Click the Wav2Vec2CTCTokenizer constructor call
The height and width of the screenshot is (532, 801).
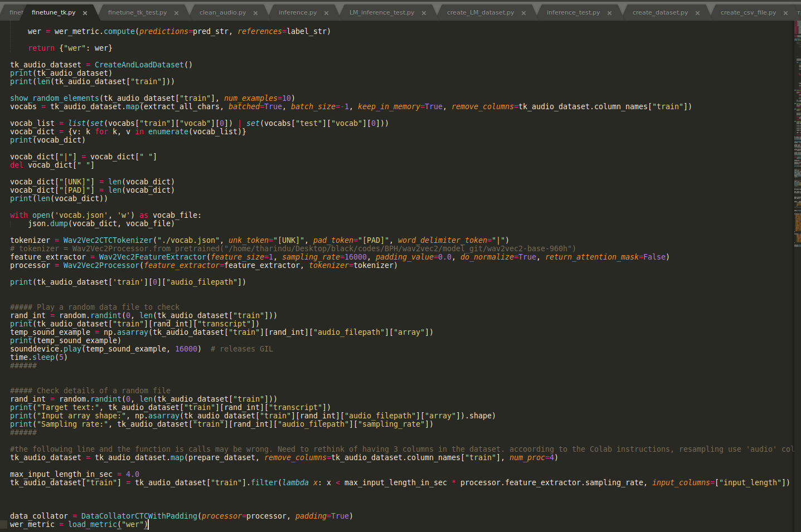click(x=286, y=241)
